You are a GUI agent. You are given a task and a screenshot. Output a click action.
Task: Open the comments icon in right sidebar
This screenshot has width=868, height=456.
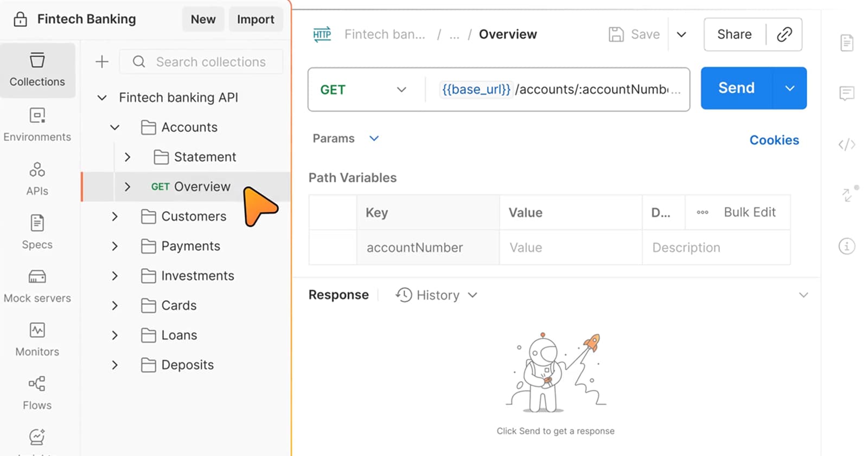[x=847, y=93]
